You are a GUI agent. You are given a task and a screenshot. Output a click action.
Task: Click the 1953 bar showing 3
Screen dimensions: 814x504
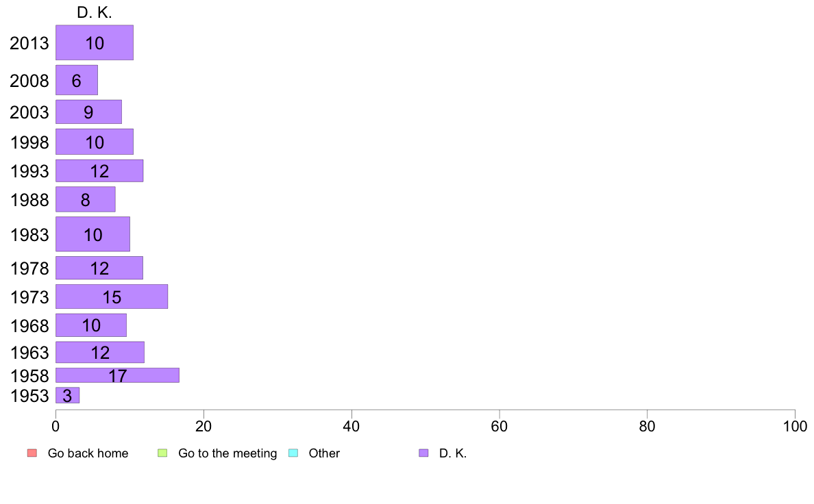click(x=67, y=395)
